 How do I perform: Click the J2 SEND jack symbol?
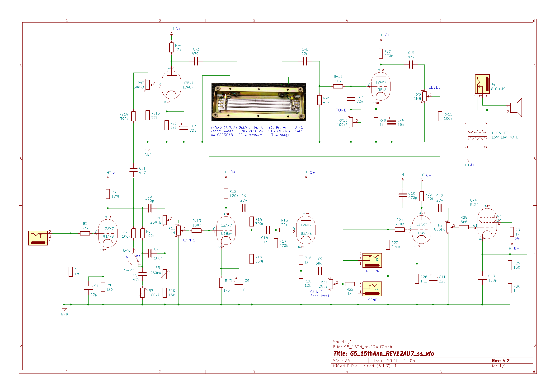tap(372, 289)
